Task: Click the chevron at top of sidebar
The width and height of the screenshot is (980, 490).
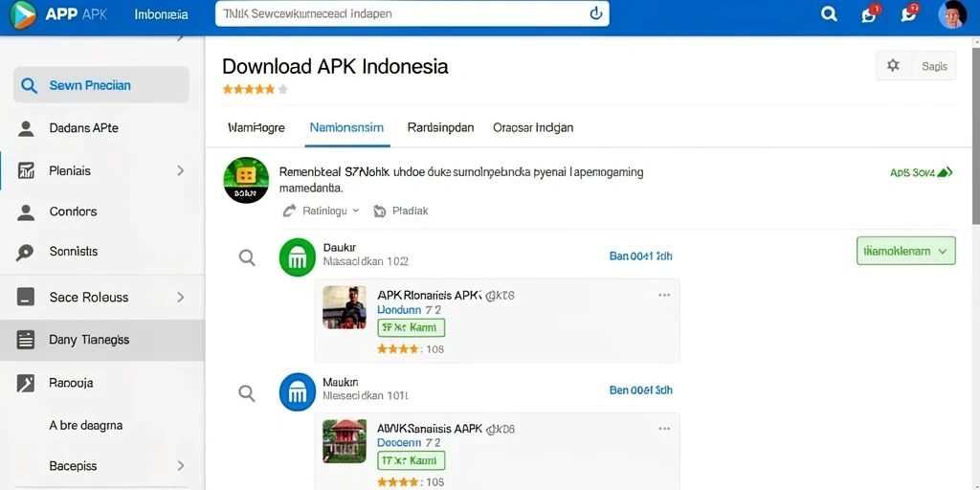Action: (x=180, y=38)
